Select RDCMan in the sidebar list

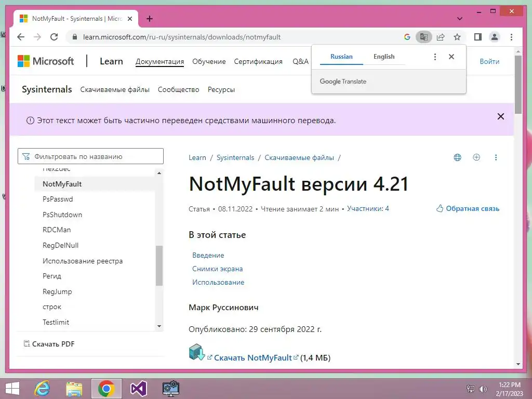coord(57,230)
